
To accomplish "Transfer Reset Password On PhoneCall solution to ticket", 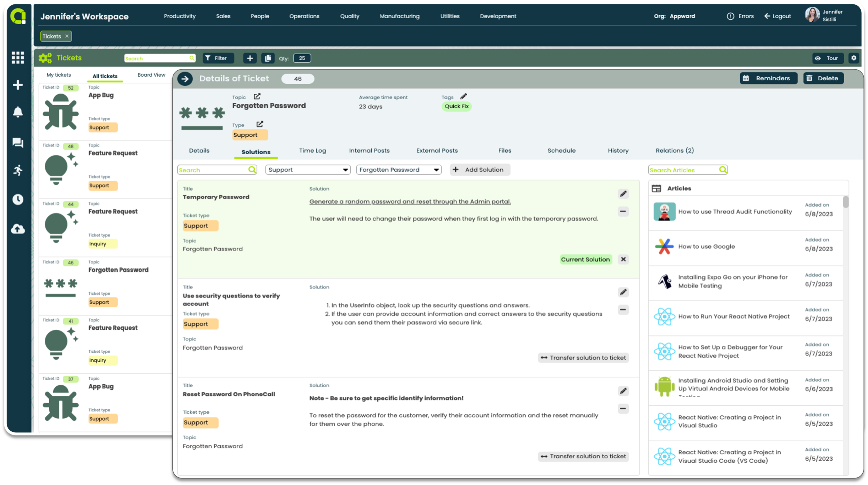I will [583, 456].
